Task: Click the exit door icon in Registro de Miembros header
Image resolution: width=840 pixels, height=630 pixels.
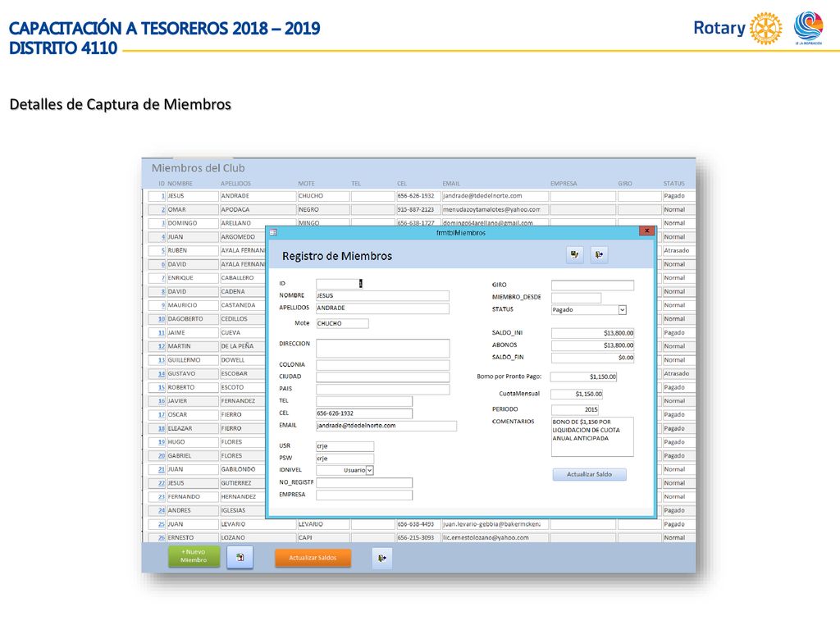Action: point(599,255)
